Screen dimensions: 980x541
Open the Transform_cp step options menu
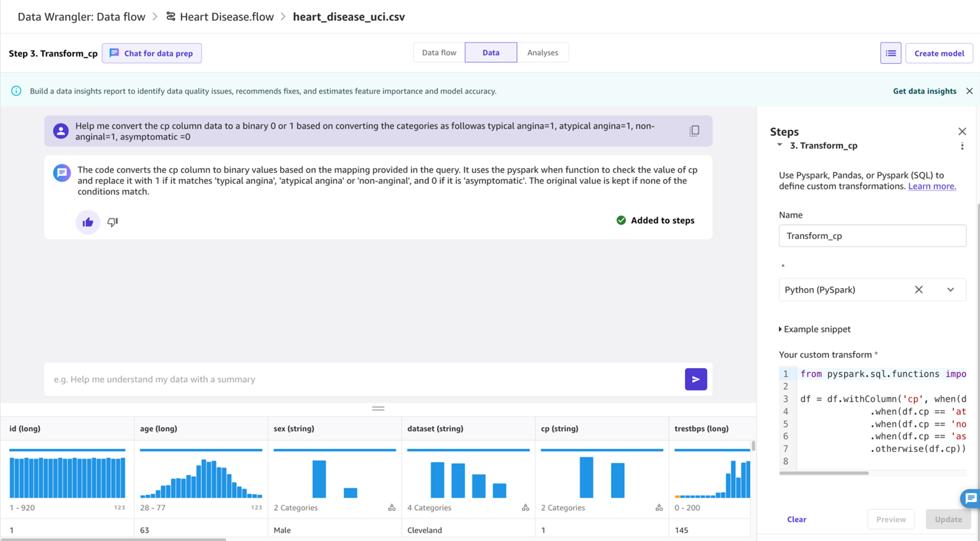(962, 146)
